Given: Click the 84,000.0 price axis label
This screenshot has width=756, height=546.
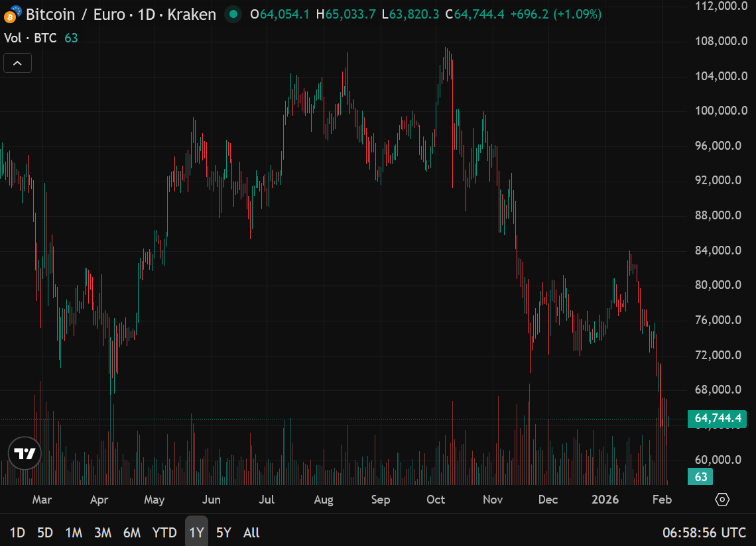Looking at the screenshot, I should pos(718,250).
